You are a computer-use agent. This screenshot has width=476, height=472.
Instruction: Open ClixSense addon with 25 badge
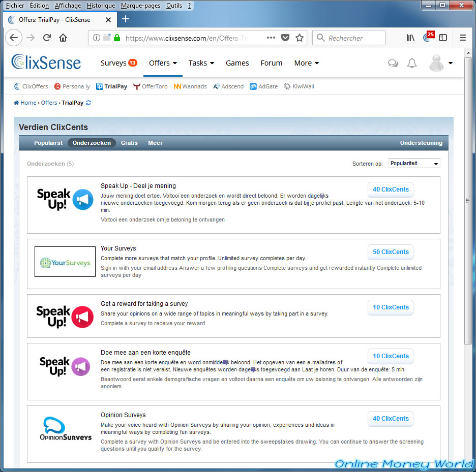pos(428,37)
